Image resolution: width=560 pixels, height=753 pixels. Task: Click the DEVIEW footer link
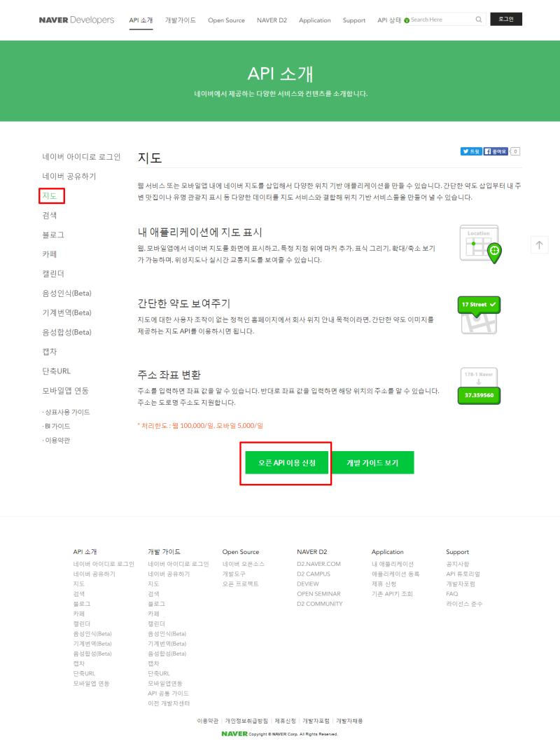[x=307, y=584]
